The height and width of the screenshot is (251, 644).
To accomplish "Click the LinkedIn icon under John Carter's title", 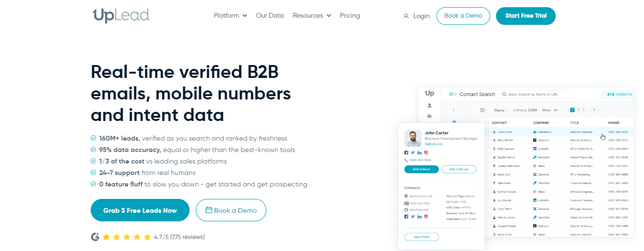I will pos(419,153).
